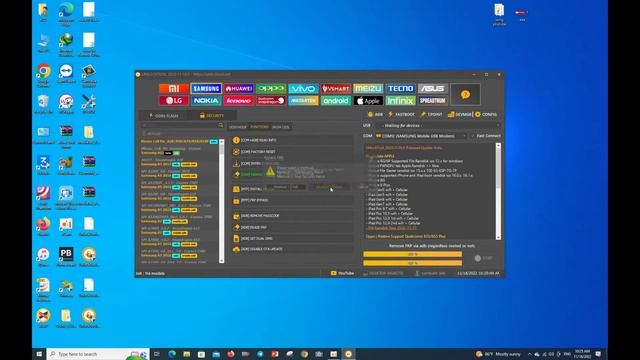This screenshot has width=640, height=360.
Task: Open Google Chrome on the desktop
Action: tap(43, 75)
